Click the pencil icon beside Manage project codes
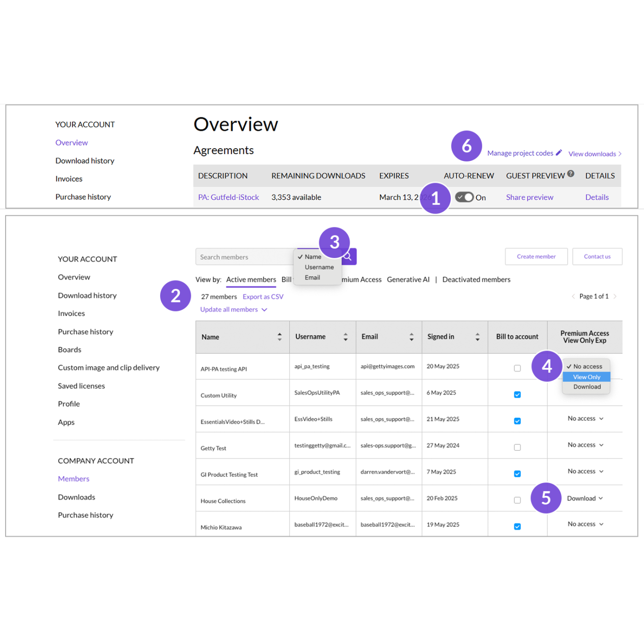 (x=559, y=152)
